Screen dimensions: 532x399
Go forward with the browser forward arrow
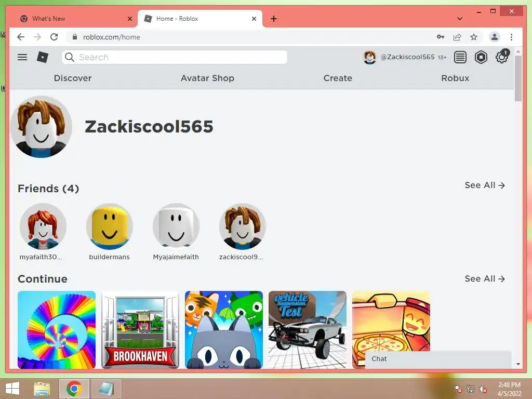pyautogui.click(x=37, y=37)
